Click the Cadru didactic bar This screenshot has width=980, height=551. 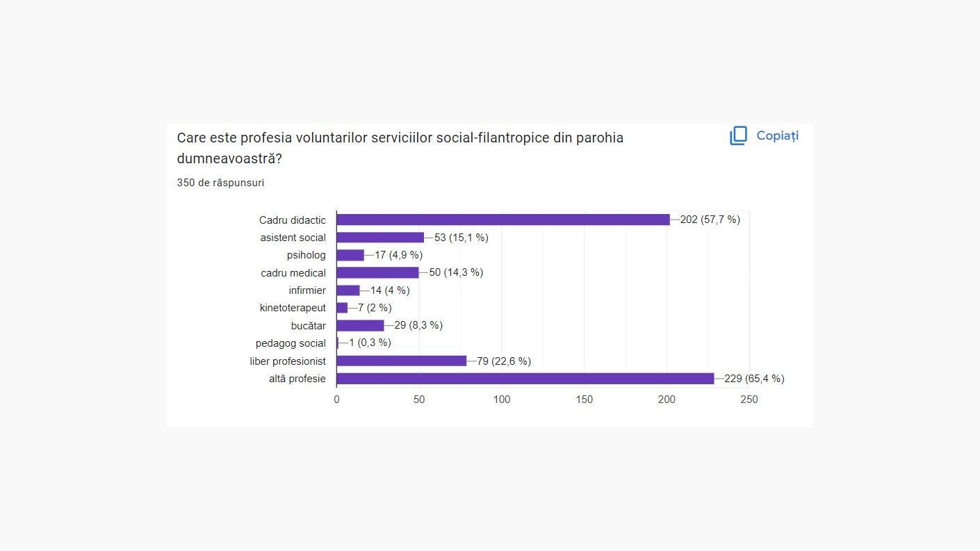coord(503,220)
